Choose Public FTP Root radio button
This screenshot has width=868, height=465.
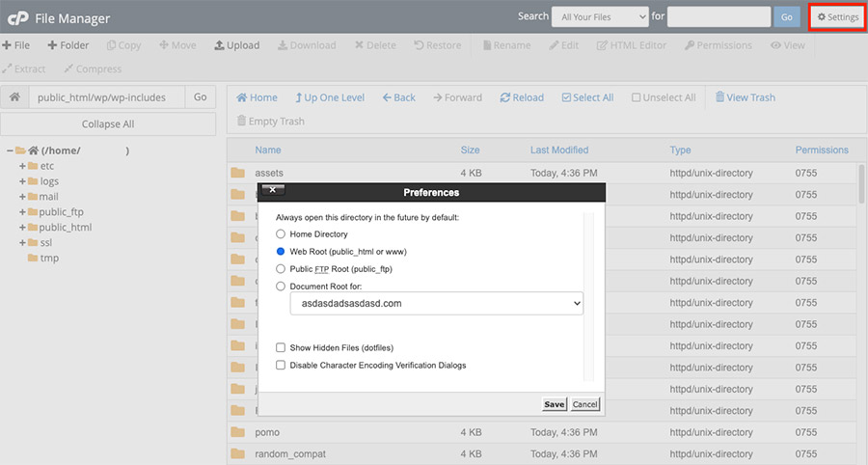coord(281,269)
